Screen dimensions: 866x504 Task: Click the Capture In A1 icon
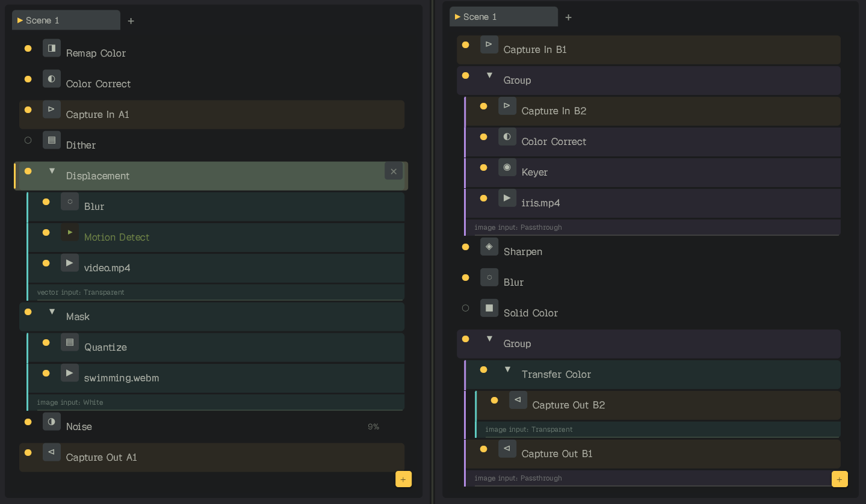52,109
